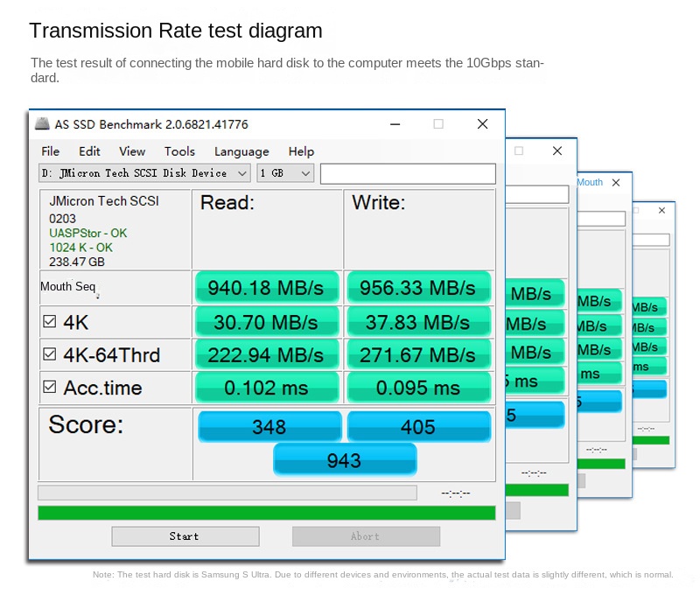Maximize the second stacked benchmark window
The height and width of the screenshot is (595, 700).
coord(519,151)
